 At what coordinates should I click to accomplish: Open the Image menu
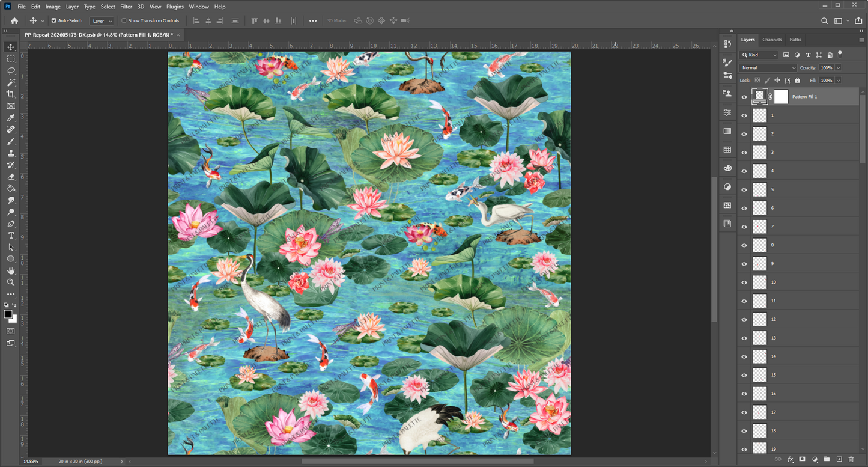tap(53, 7)
